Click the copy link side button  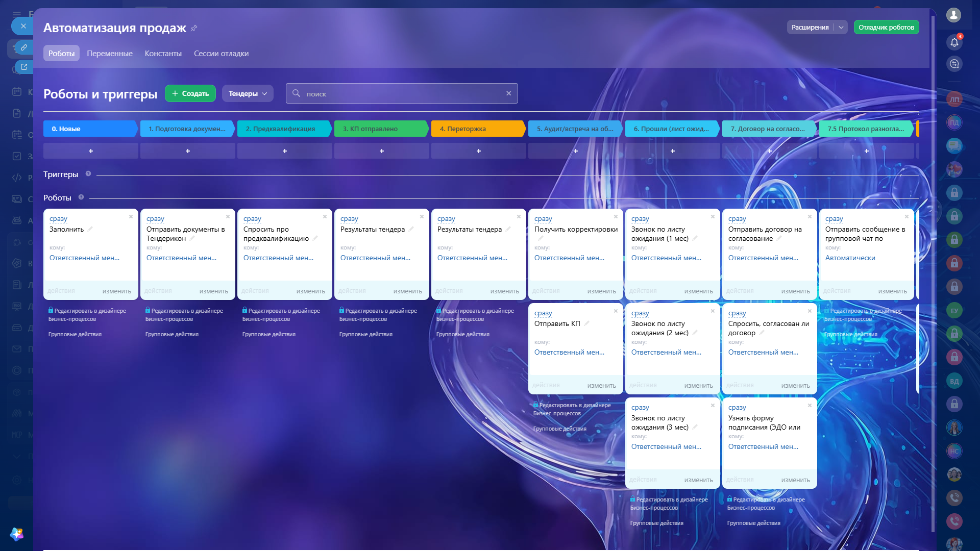pyautogui.click(x=23, y=47)
